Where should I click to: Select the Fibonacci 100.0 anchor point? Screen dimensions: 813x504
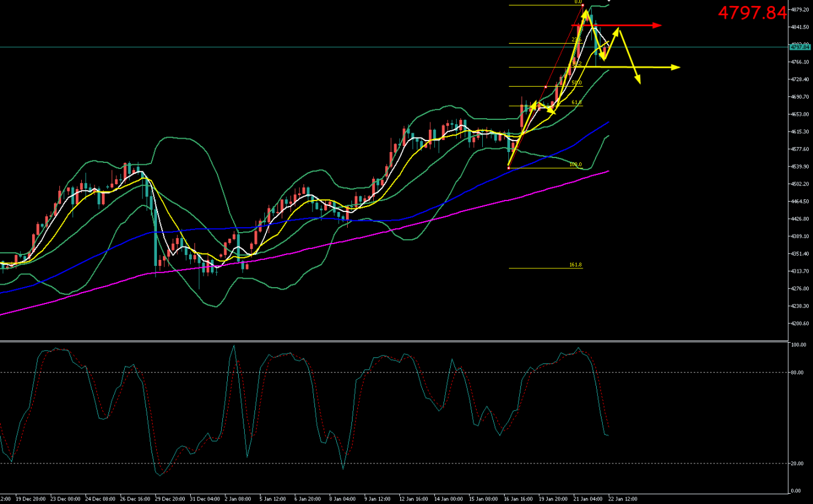tap(508, 168)
